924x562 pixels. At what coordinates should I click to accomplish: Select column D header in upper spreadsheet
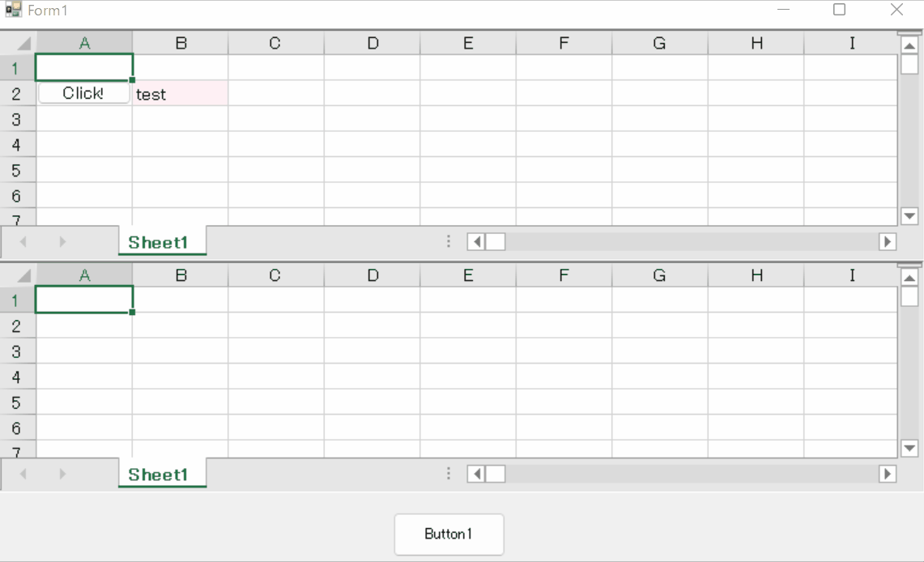373,43
